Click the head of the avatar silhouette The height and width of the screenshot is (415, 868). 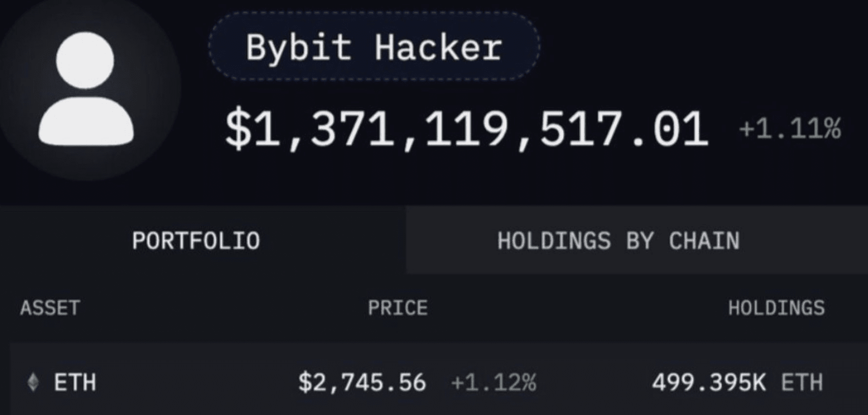pyautogui.click(x=85, y=60)
